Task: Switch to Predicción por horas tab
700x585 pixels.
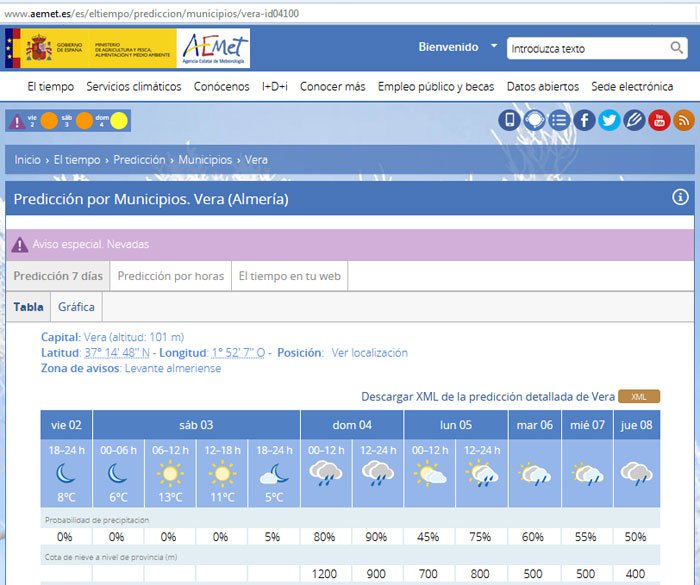Action: [x=170, y=276]
